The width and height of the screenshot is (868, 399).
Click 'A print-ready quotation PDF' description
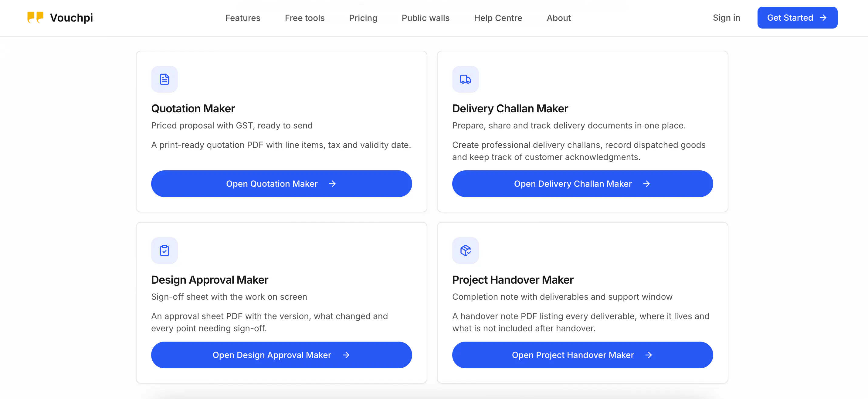281,145
